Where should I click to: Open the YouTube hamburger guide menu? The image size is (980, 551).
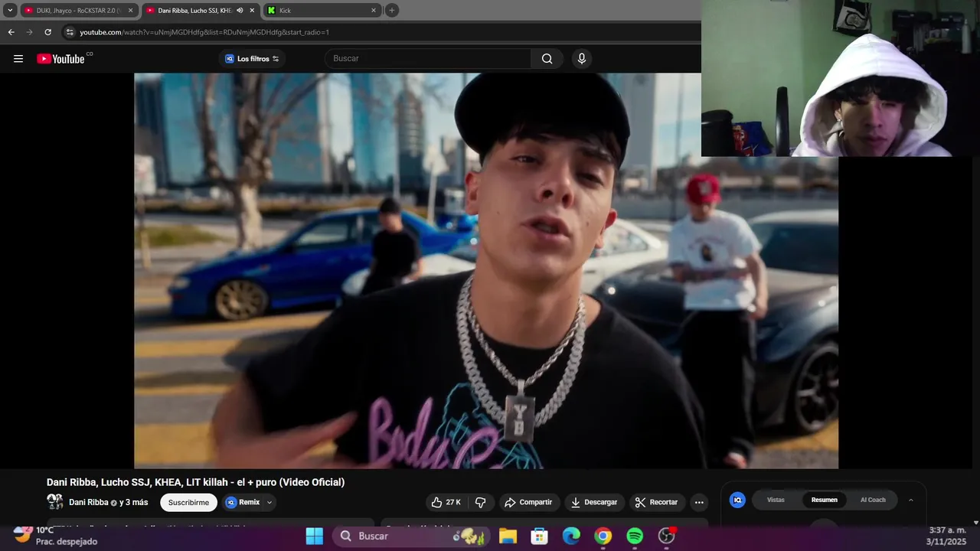(x=18, y=59)
